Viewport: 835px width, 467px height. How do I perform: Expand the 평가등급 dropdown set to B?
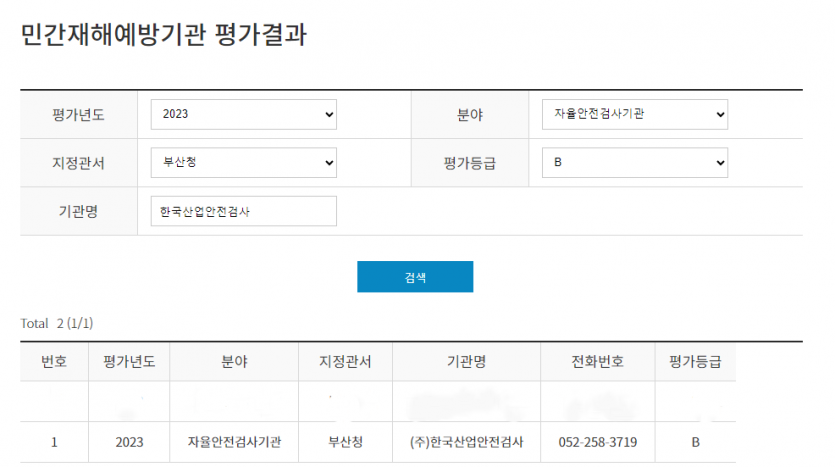(635, 162)
